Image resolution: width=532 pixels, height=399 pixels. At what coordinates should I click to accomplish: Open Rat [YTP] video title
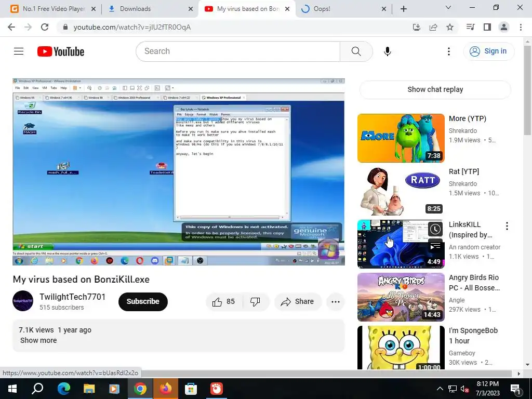click(x=464, y=171)
